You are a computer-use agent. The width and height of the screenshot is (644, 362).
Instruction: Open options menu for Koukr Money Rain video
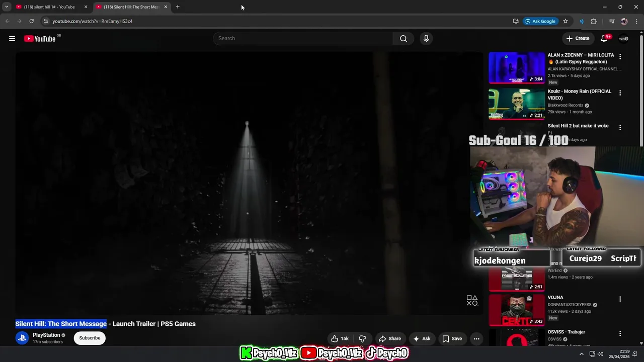(x=620, y=93)
